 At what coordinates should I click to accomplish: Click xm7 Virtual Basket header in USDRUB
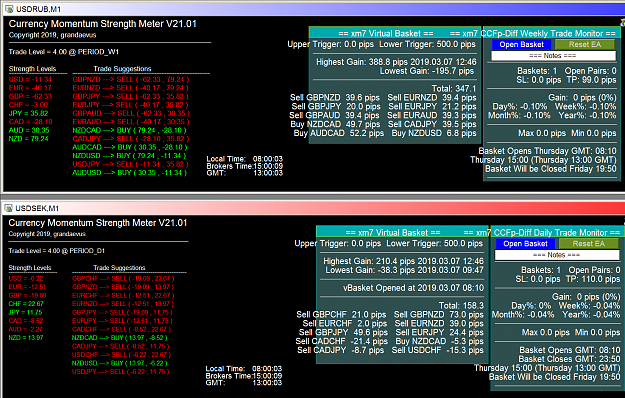tap(386, 33)
